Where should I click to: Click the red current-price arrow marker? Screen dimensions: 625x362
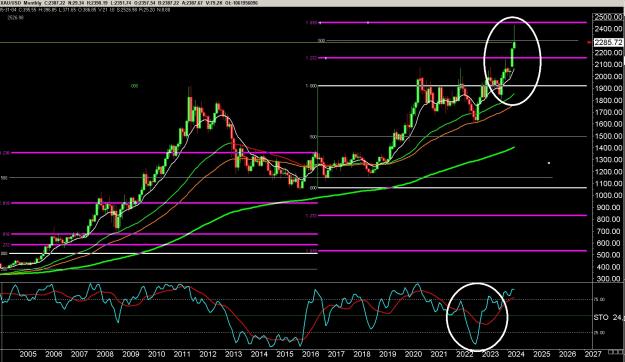(590, 42)
